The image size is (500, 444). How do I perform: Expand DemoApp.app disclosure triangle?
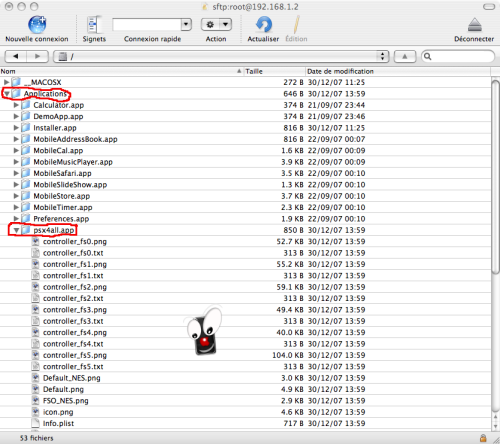pyautogui.click(x=16, y=116)
